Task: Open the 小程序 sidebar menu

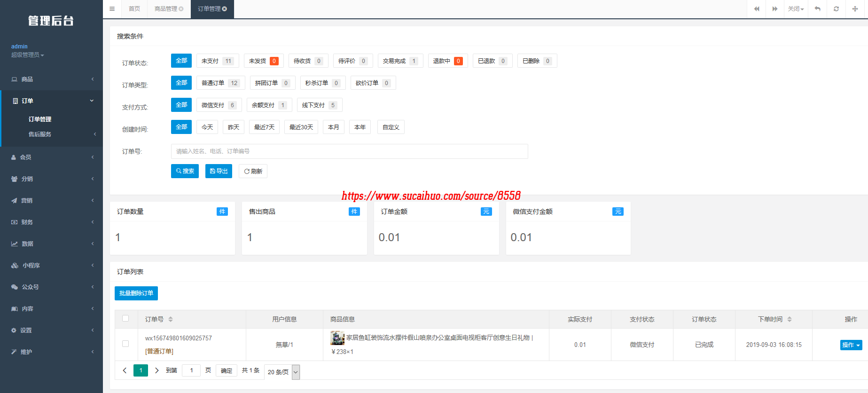Action: 51,265
